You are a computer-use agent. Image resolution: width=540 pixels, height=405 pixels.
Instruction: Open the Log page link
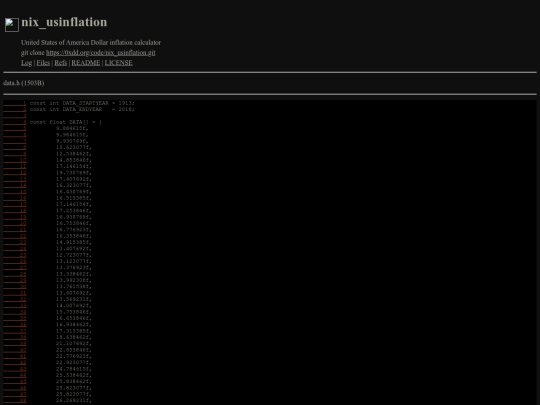coord(27,63)
